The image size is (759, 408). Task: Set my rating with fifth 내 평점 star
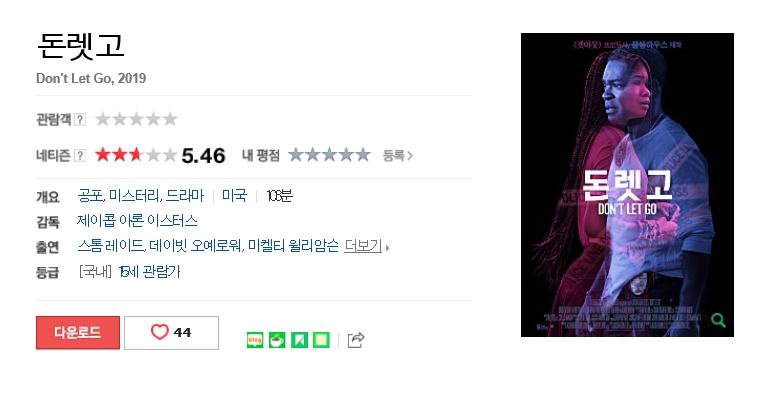pos(363,155)
